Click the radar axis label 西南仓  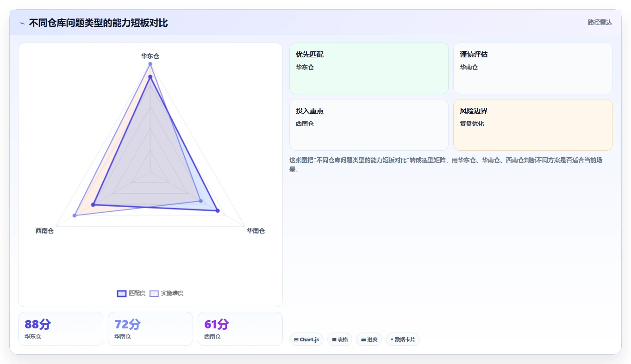44,231
